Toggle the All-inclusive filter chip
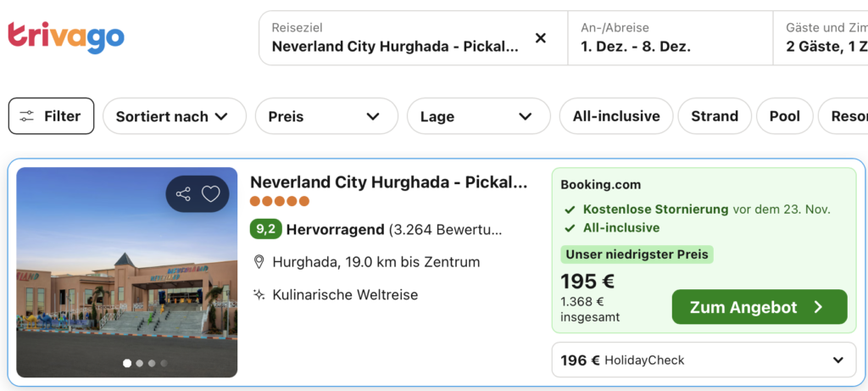The width and height of the screenshot is (868, 391). click(616, 116)
